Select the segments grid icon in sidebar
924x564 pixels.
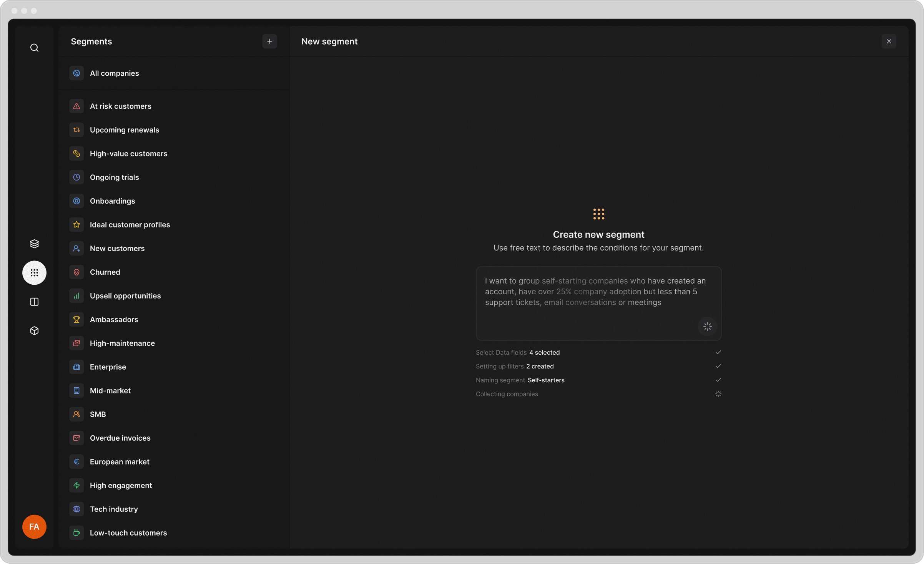(34, 273)
